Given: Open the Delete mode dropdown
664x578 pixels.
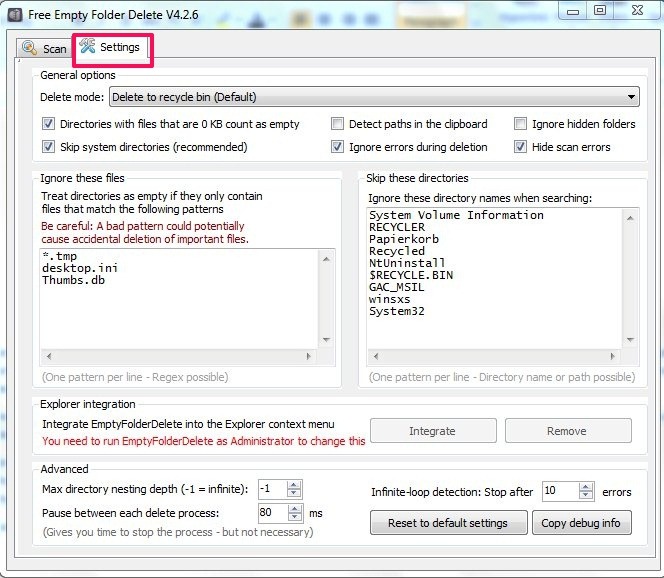Looking at the screenshot, I should 374,97.
